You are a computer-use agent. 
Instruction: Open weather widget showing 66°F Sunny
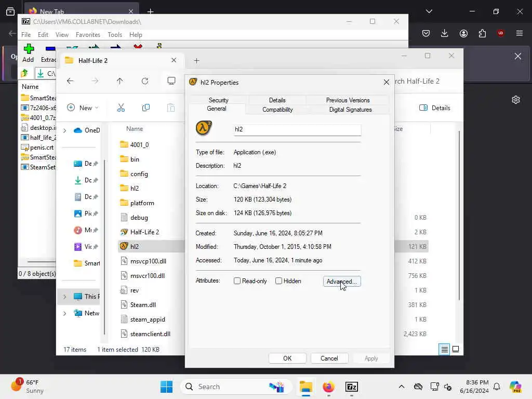click(27, 387)
